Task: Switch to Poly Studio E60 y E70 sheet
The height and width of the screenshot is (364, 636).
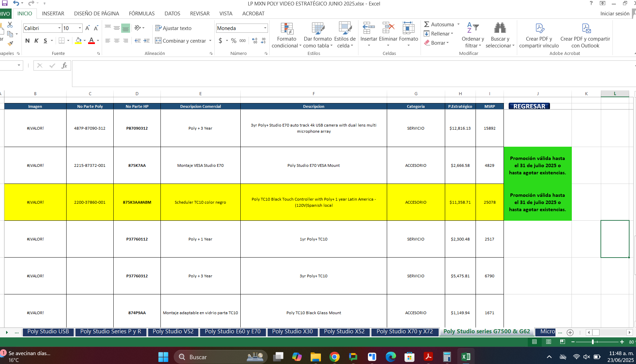Action: tap(232, 332)
